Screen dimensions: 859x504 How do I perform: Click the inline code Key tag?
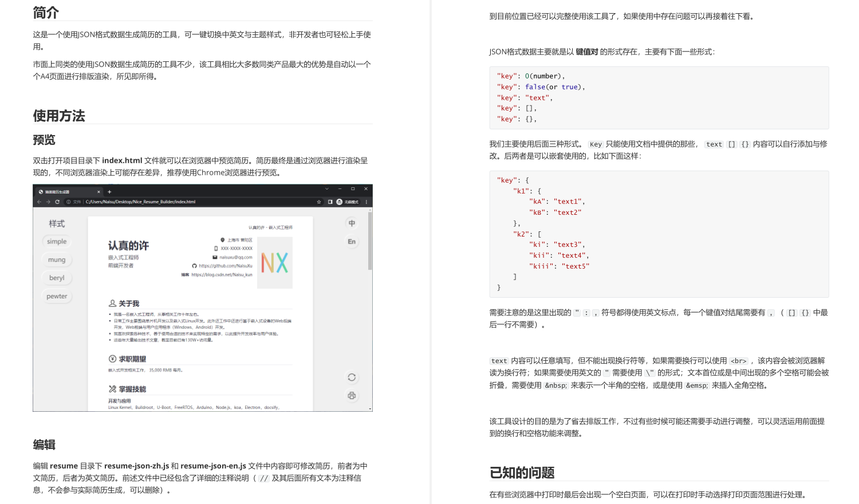596,144
